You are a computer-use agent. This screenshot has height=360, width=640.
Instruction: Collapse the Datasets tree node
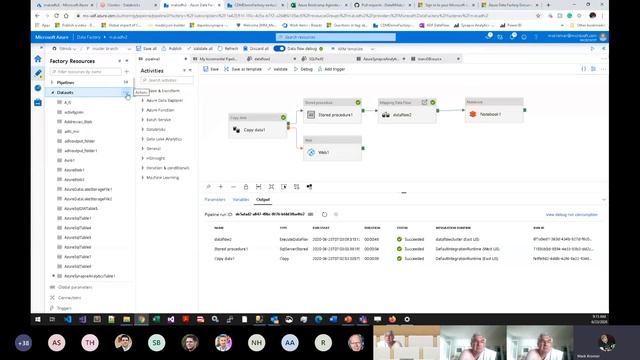(52, 93)
